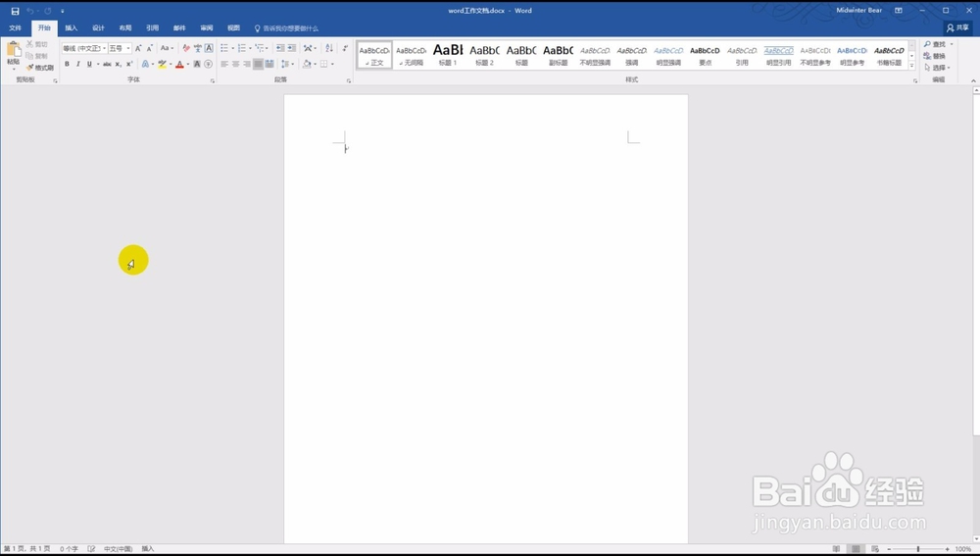Image resolution: width=980 pixels, height=556 pixels.
Task: Click the vertical scrollbar on the right
Action: 976,313
